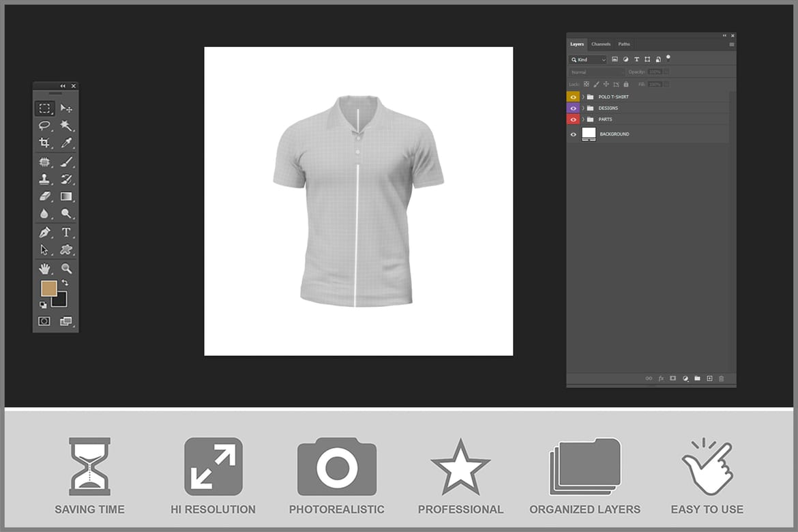Select the History Brush tool
Image resolution: width=798 pixels, height=532 pixels.
(x=66, y=179)
